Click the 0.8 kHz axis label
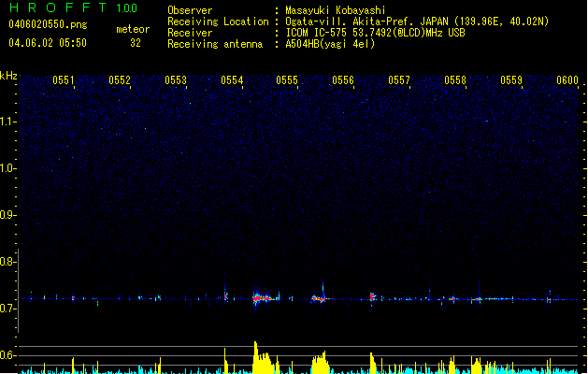Screen dimensions: 588x374 [x=8, y=262]
